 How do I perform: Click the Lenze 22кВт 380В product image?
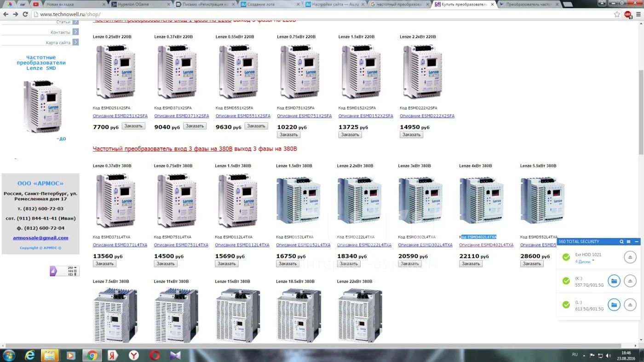[x=360, y=315]
